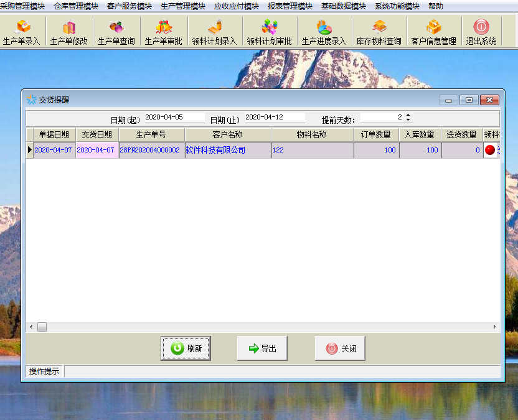Click the pink 交货日期 cell 2020-04-07
The width and height of the screenshot is (518, 420).
click(97, 150)
